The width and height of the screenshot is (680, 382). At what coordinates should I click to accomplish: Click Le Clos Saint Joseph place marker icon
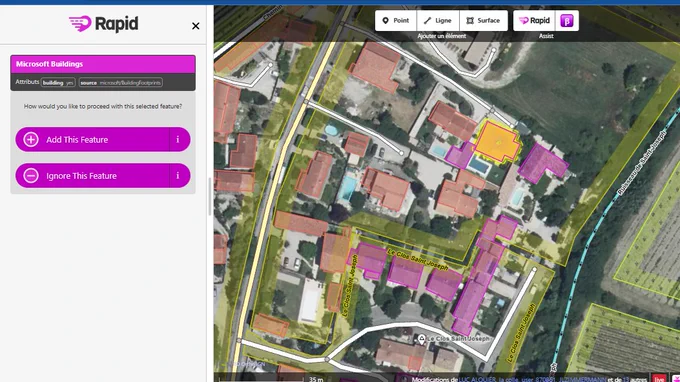(x=422, y=339)
